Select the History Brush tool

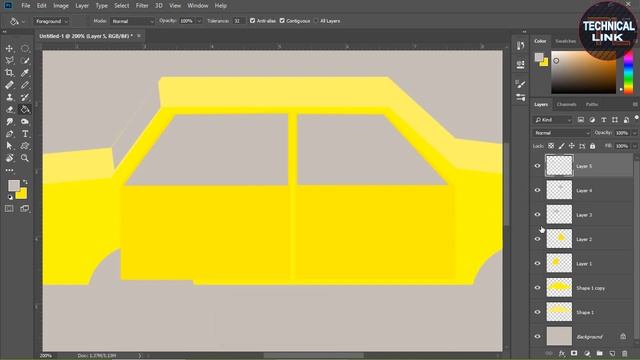coord(25,98)
